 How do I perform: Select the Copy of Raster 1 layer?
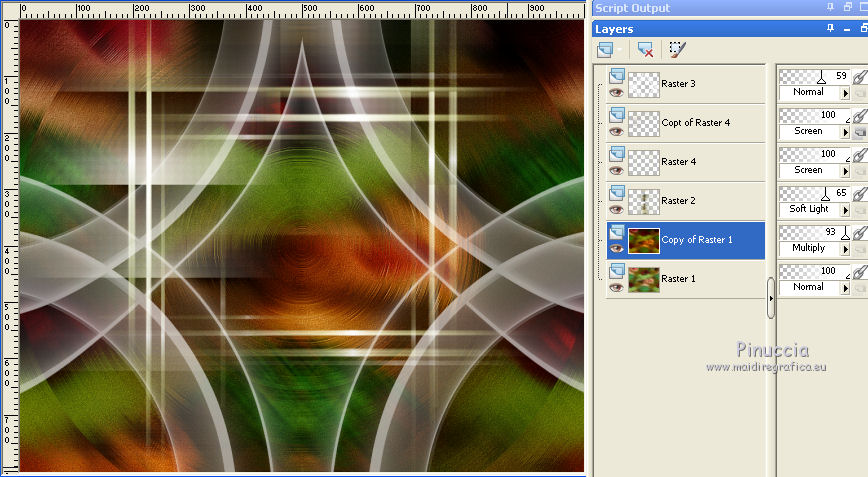(696, 240)
